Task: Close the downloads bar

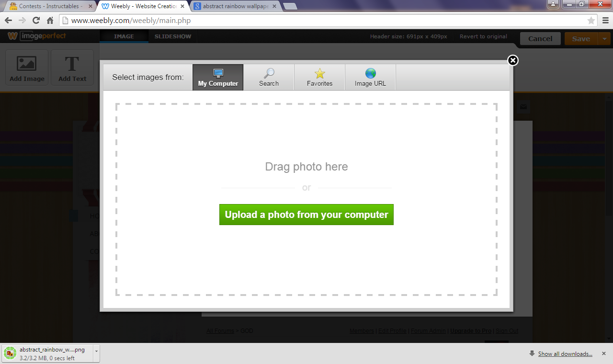Action: coord(605,353)
